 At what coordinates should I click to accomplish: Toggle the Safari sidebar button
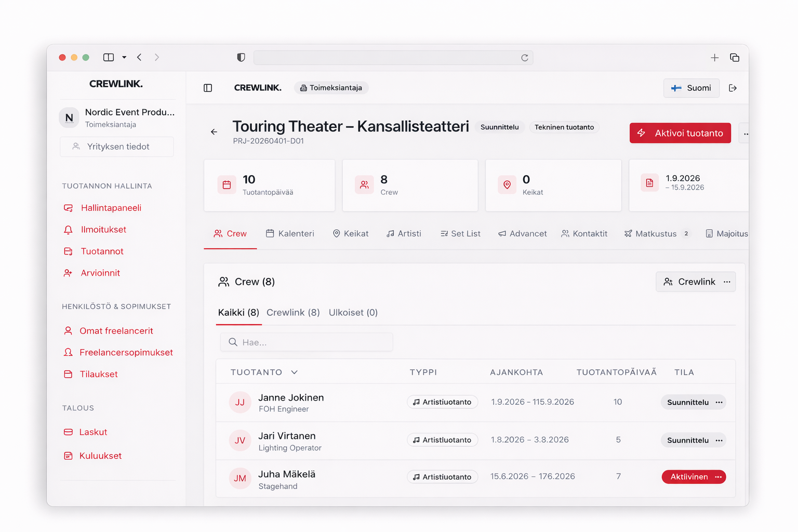point(109,57)
